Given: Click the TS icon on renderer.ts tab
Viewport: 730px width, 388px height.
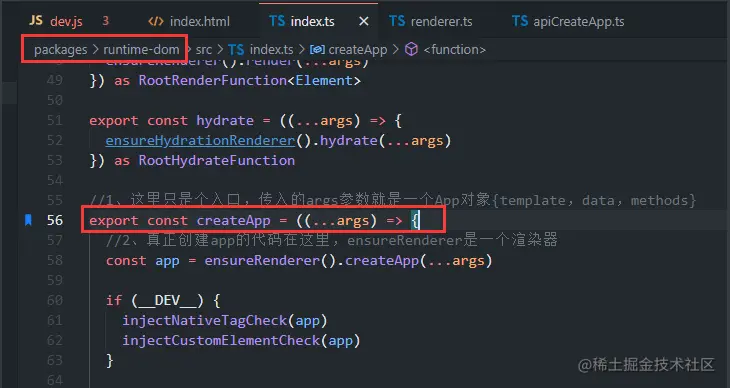Looking at the screenshot, I should click(x=397, y=21).
